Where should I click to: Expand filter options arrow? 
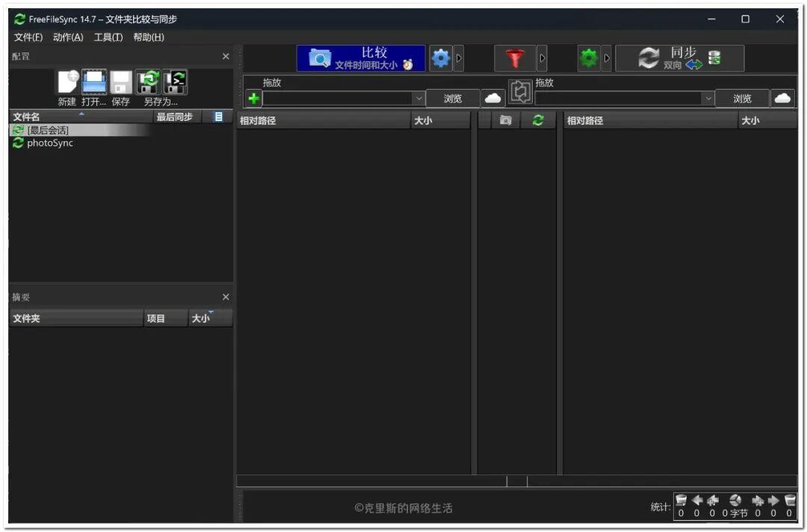(x=542, y=58)
